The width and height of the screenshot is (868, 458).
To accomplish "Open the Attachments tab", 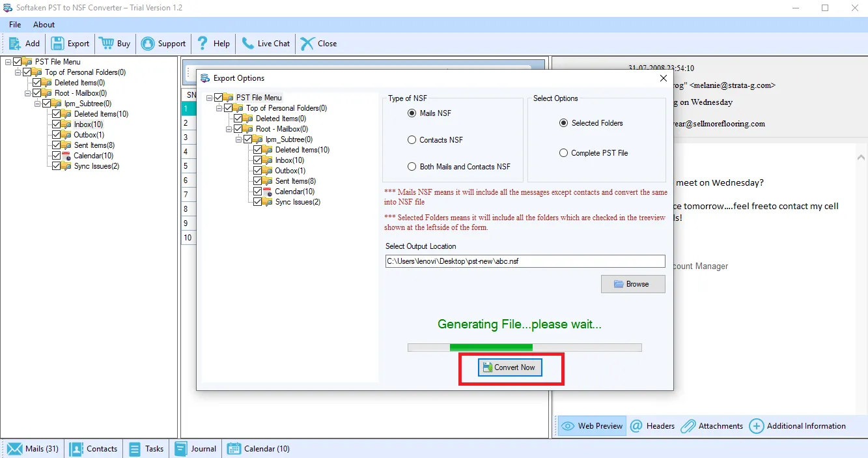I will (x=712, y=426).
